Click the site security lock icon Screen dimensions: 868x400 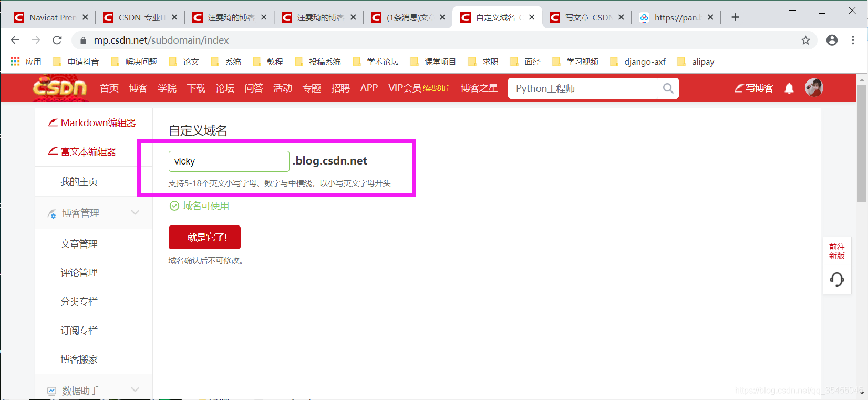click(83, 40)
